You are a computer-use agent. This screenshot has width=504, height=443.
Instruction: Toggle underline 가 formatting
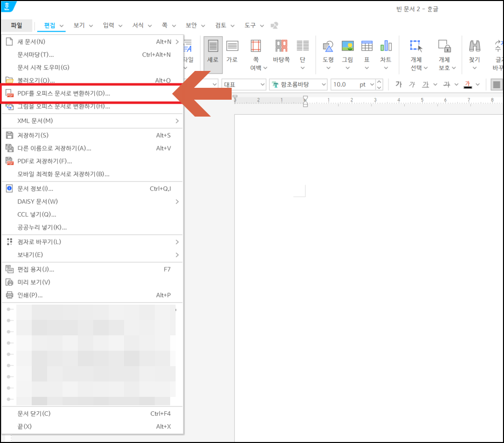point(426,84)
